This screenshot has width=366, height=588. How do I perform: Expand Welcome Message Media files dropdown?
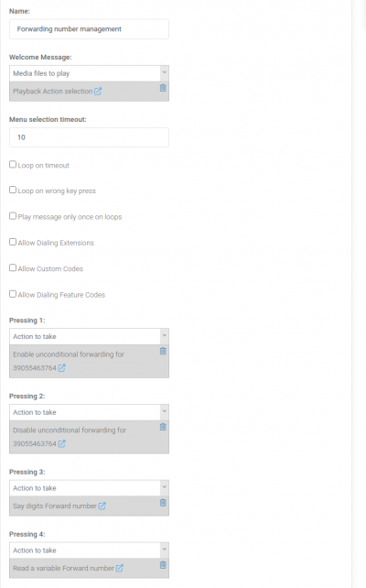coord(89,73)
